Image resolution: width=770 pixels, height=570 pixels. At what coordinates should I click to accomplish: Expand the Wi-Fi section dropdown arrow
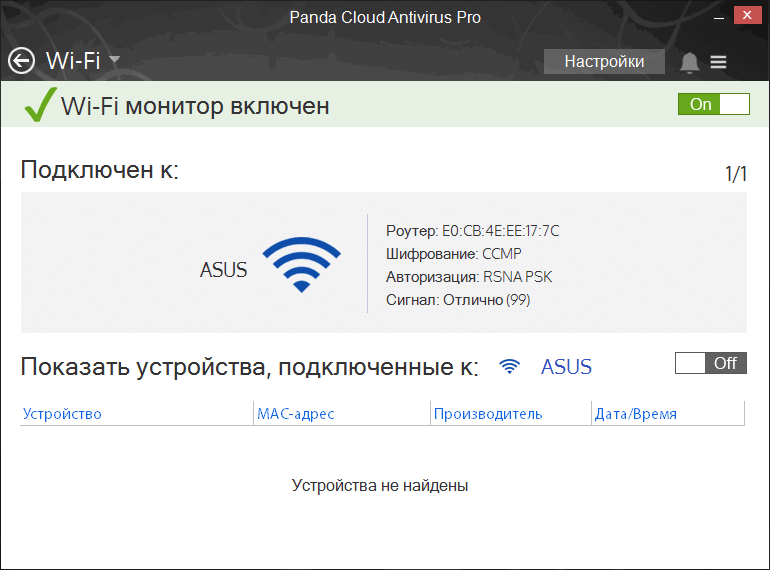point(114,60)
